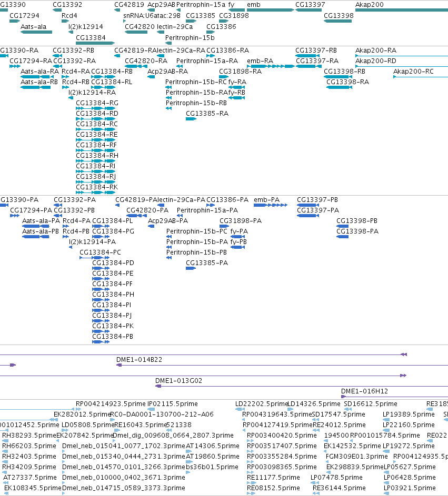Image resolution: width=448 pixels, height=496 pixels.
Task: Click the Aats-ala gene label
Action: [x=33, y=27]
